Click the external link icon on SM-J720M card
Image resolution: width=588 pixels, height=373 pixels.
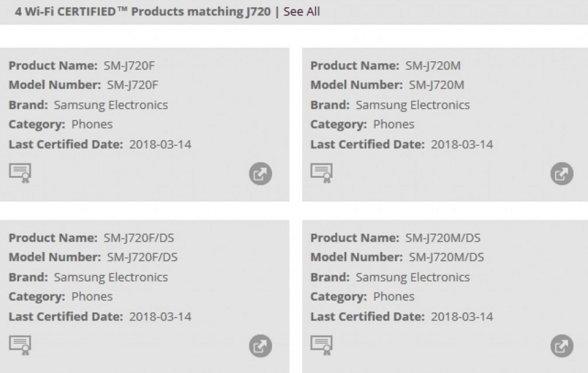point(562,174)
